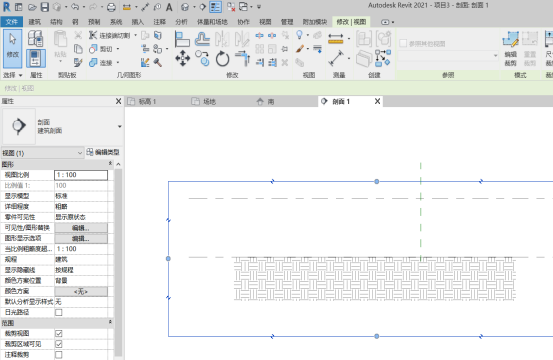Toggle the 裁剪视图 (Crop View) checkbox
This screenshot has height=360, width=553.
tap(59, 334)
